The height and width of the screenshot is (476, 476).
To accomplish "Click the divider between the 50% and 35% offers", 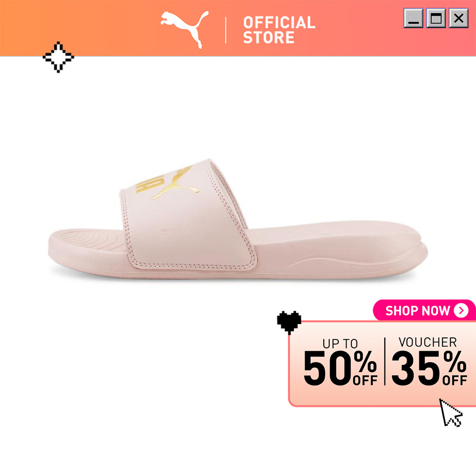I will (x=385, y=361).
